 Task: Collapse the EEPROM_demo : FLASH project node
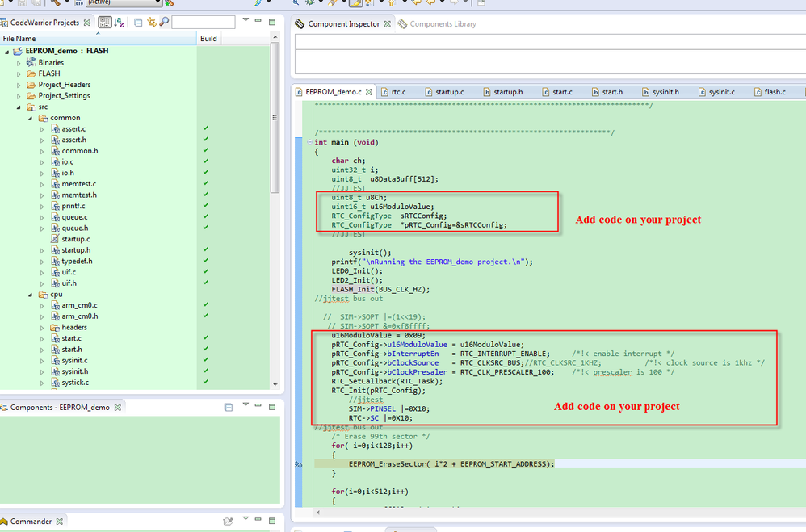point(7,52)
